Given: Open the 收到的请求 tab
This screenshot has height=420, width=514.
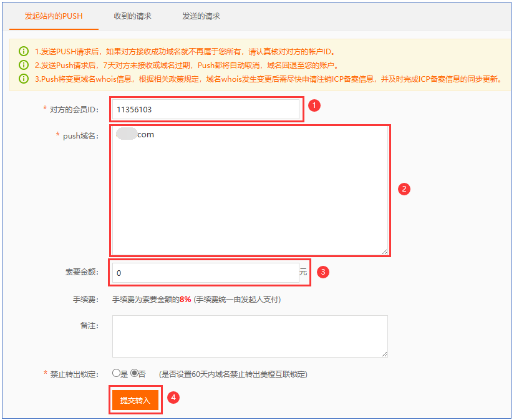Looking at the screenshot, I should pyautogui.click(x=133, y=16).
